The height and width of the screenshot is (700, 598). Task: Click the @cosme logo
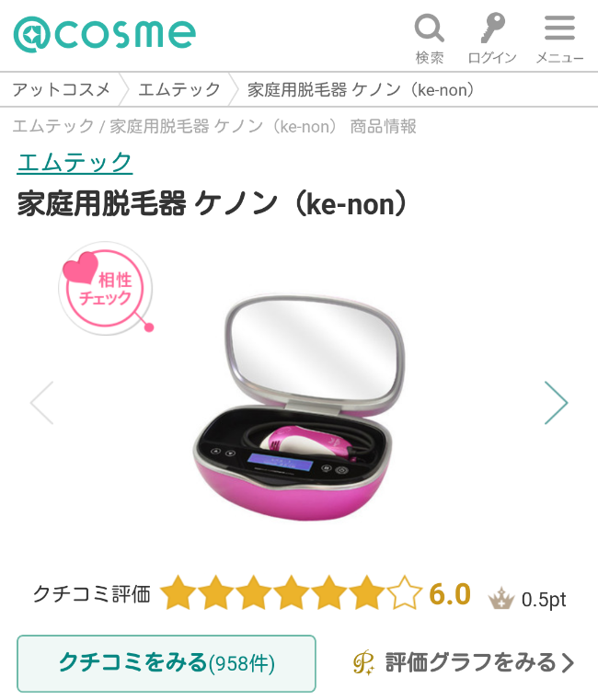(x=105, y=34)
